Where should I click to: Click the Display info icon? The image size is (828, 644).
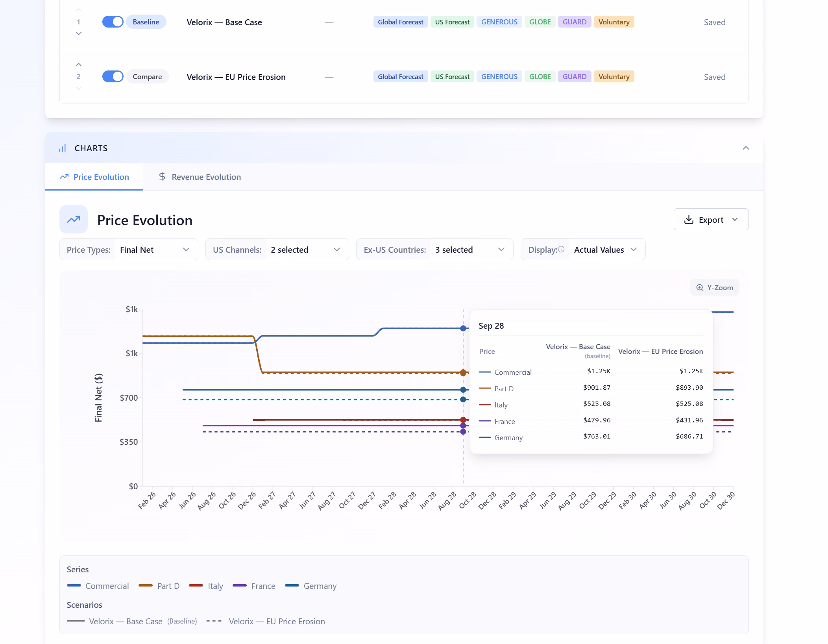[x=561, y=249]
